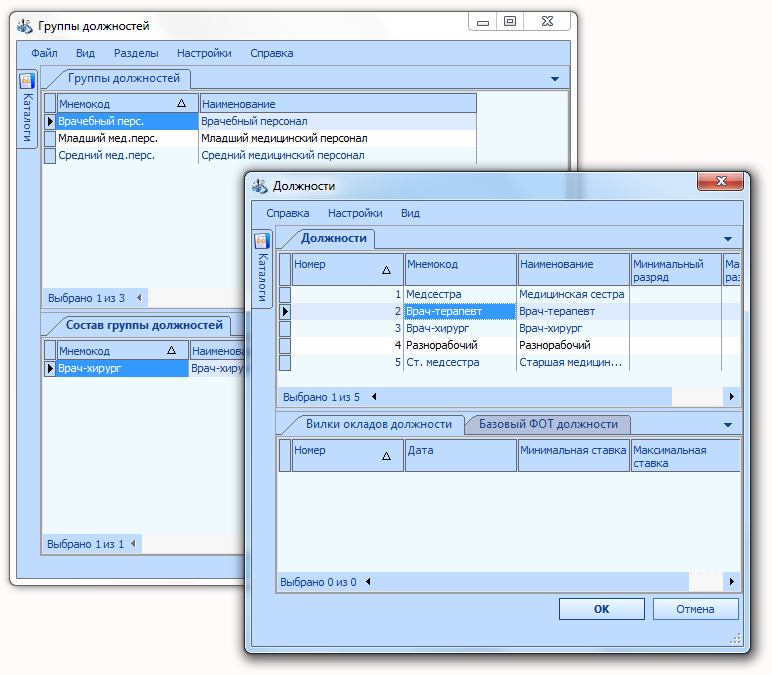Click the Минимальная ставка column header
The width and height of the screenshot is (772, 675).
tap(574, 455)
